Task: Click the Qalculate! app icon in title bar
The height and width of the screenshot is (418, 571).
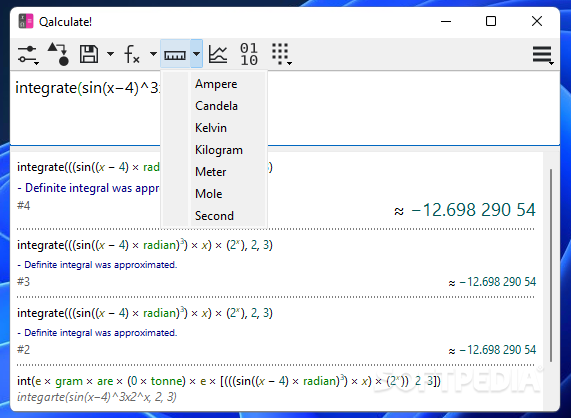Action: tap(26, 21)
